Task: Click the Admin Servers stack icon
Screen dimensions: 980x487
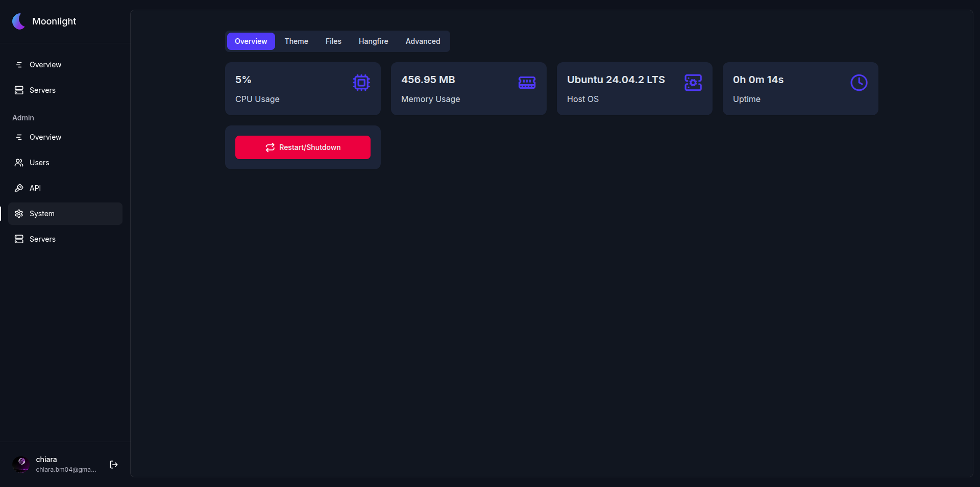Action: coord(19,239)
